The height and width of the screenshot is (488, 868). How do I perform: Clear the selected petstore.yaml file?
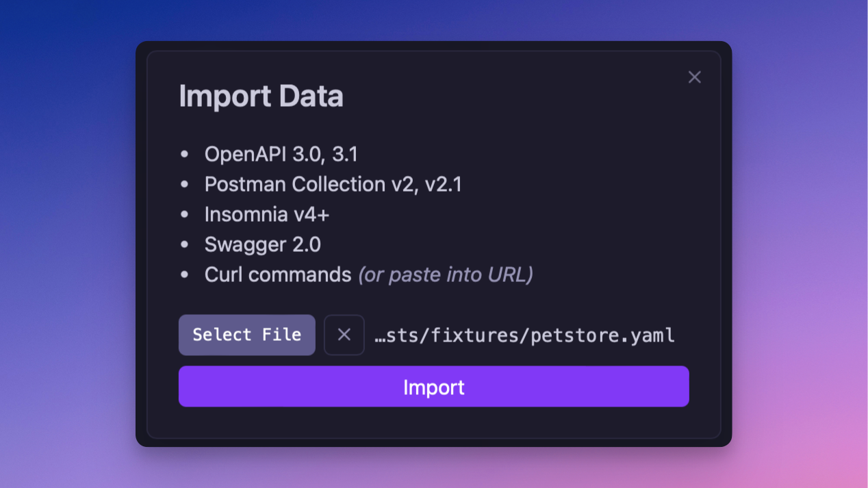pyautogui.click(x=344, y=335)
